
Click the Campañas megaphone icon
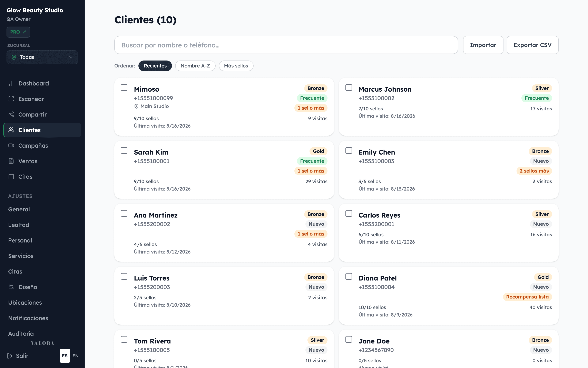tap(11, 146)
